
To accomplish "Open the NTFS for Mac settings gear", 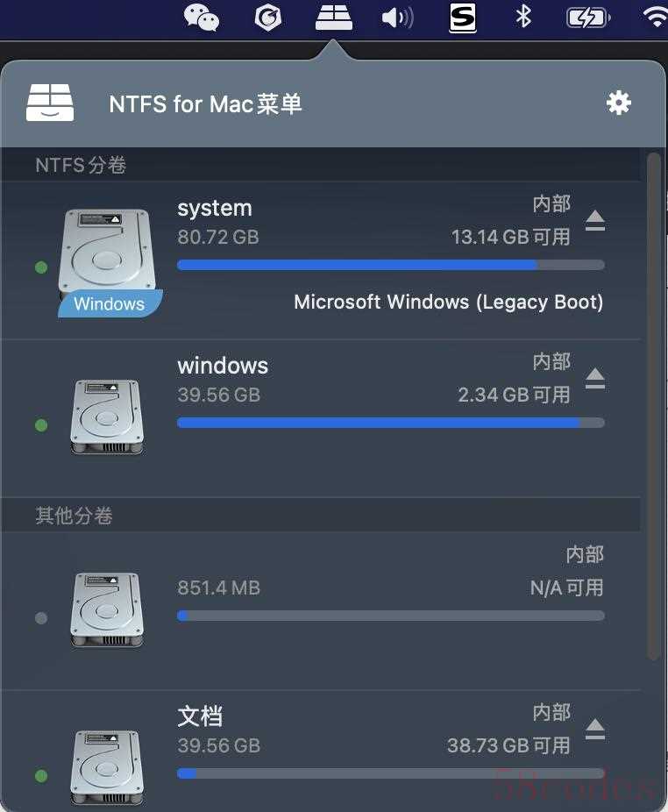I will (x=619, y=103).
